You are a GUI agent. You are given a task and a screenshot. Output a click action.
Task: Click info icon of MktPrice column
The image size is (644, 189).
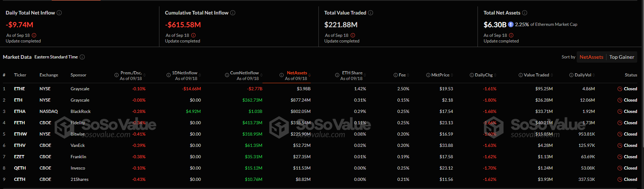tap(428, 75)
